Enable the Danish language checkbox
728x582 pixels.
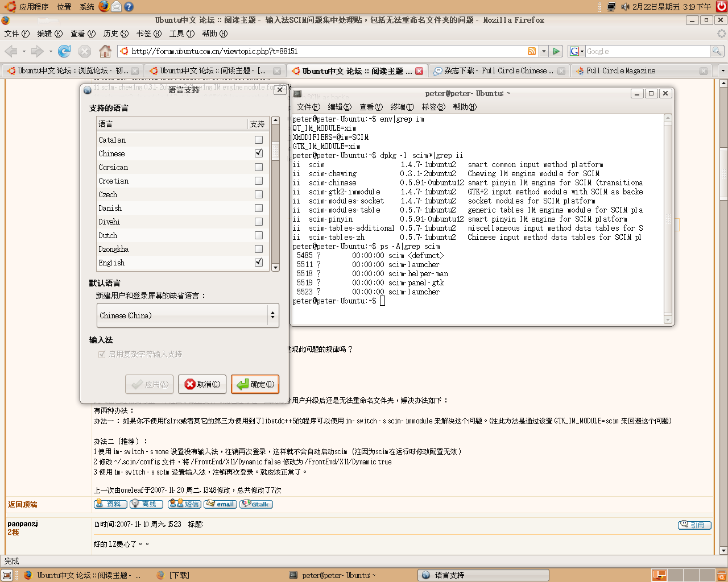tap(259, 208)
